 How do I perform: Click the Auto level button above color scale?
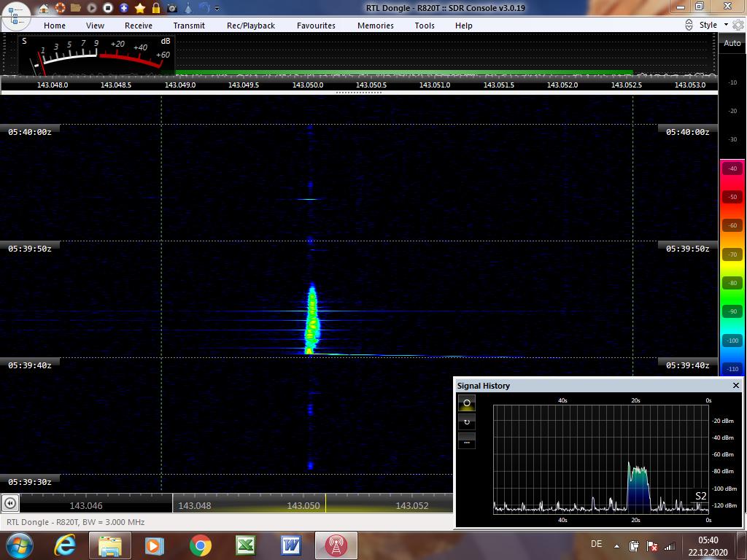(x=732, y=43)
